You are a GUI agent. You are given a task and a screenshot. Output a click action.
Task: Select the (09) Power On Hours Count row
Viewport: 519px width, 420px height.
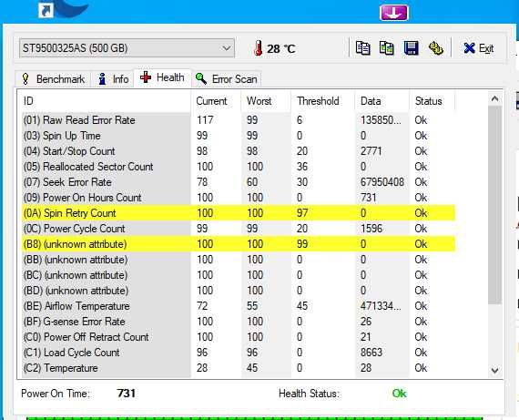pos(239,198)
